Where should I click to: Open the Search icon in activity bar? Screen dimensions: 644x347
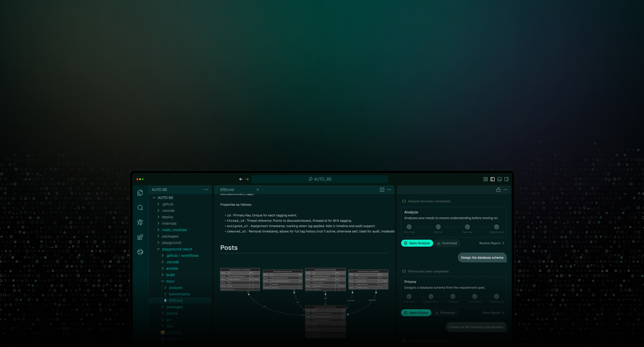[140, 208]
